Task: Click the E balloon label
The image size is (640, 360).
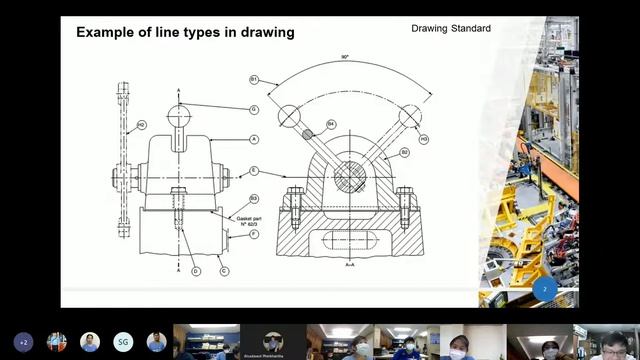Action: pyautogui.click(x=254, y=171)
